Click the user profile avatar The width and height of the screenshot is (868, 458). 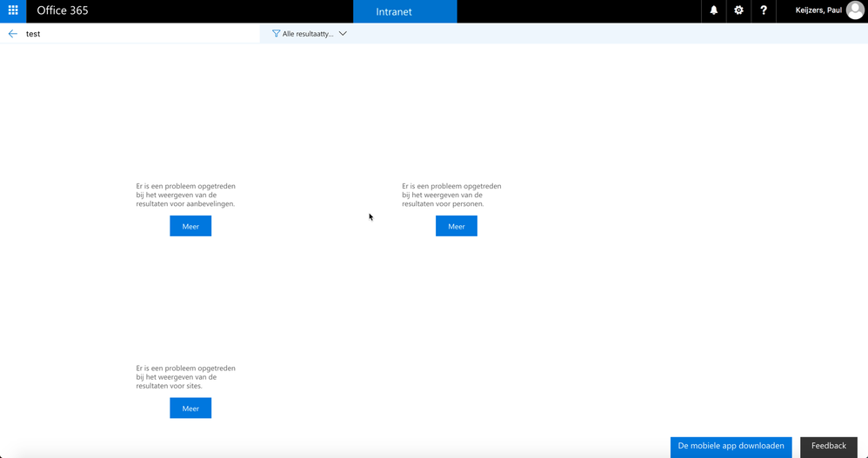pos(855,10)
